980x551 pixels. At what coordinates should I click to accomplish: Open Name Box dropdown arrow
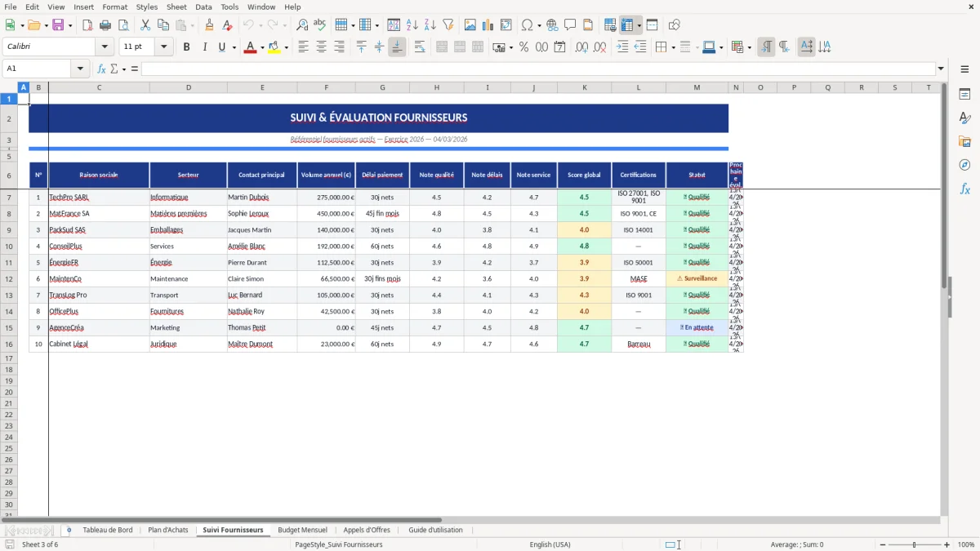81,69
